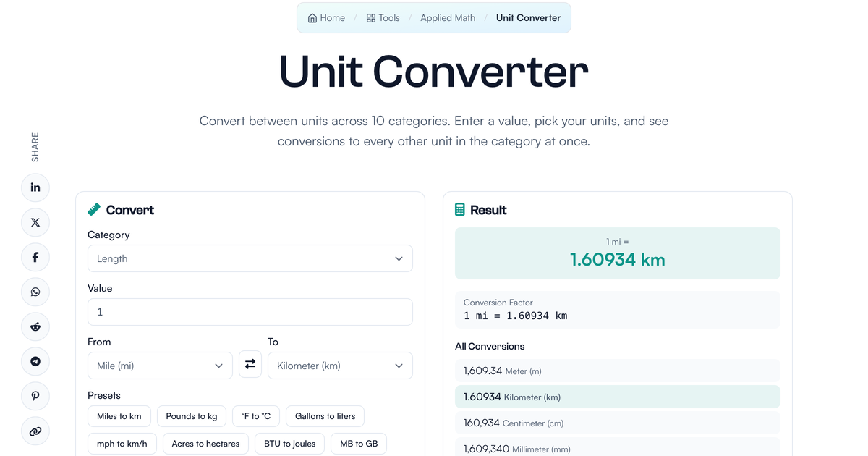This screenshot has height=456, width=868.
Task: Click the large 1.60934 km result value
Action: [618, 259]
